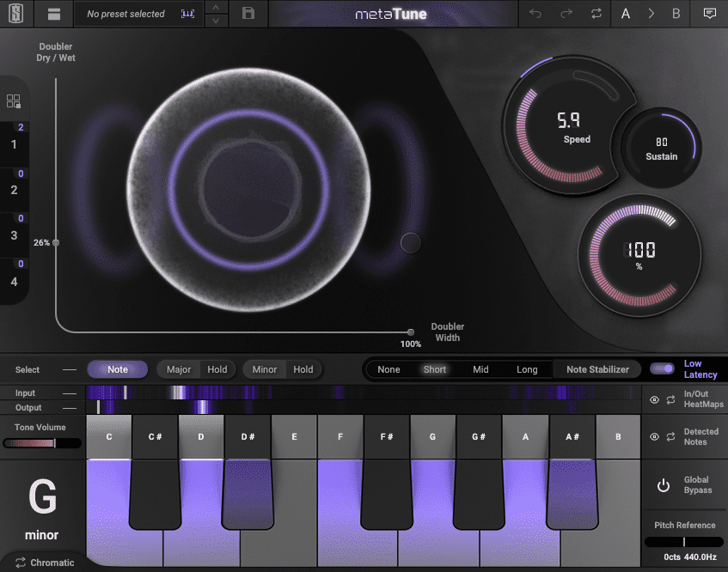Toggle Detected Notes visibility eye
The image size is (728, 572).
pos(654,436)
